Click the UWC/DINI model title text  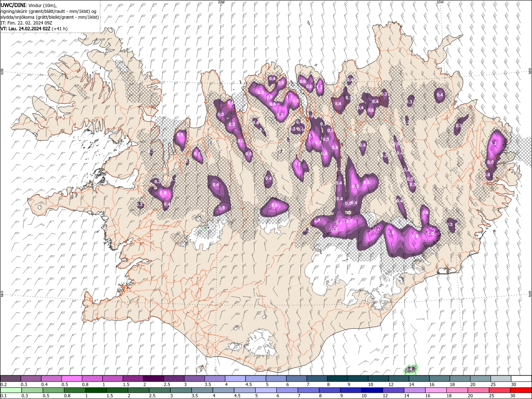pos(12,5)
